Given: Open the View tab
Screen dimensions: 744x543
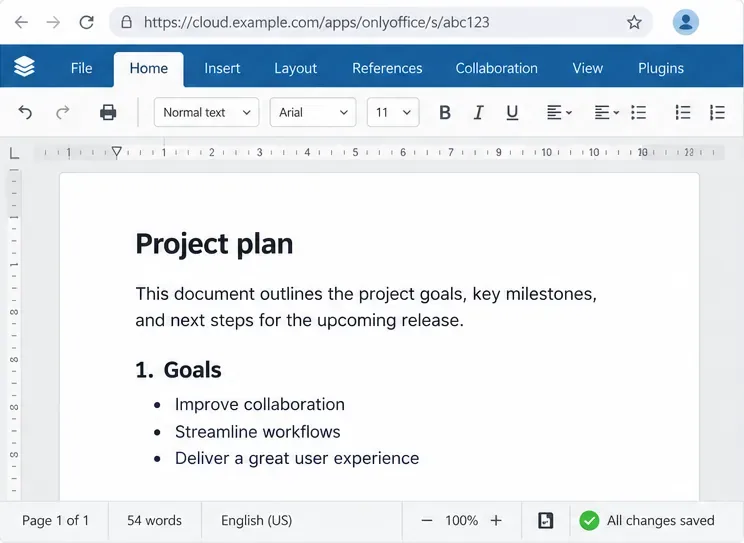Looking at the screenshot, I should pos(587,68).
